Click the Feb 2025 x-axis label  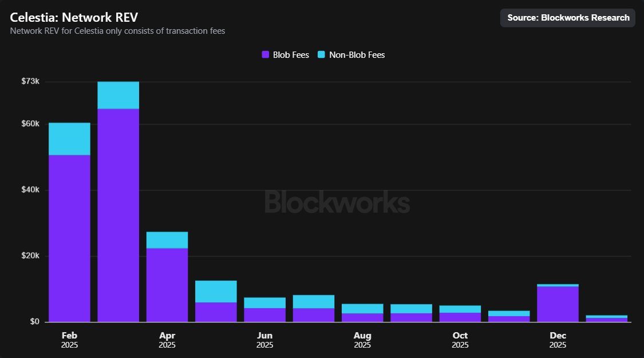pos(69,340)
